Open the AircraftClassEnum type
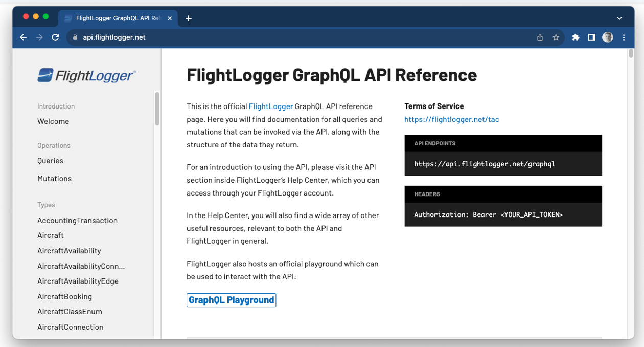The height and width of the screenshot is (347, 644). click(70, 312)
